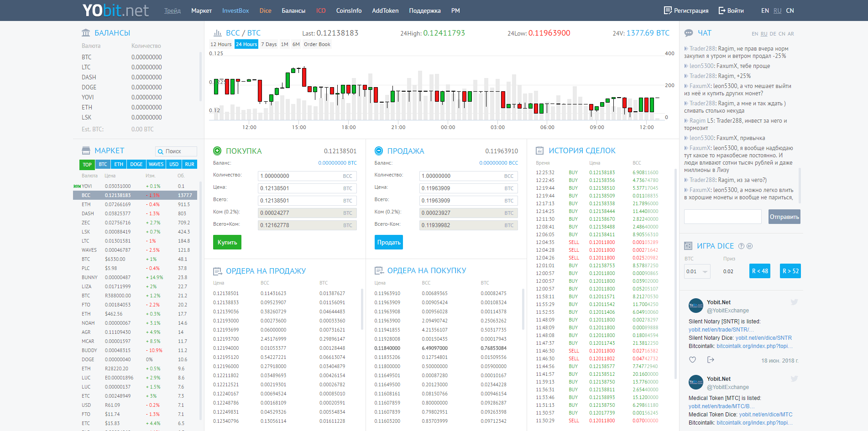This screenshot has height=431, width=868.
Task: Click the bank icon next to БАЛАНСЫ header
Action: 85,32
